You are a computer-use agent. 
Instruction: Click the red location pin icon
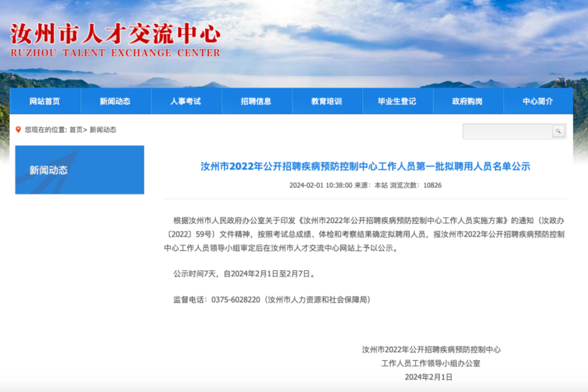tap(18, 130)
